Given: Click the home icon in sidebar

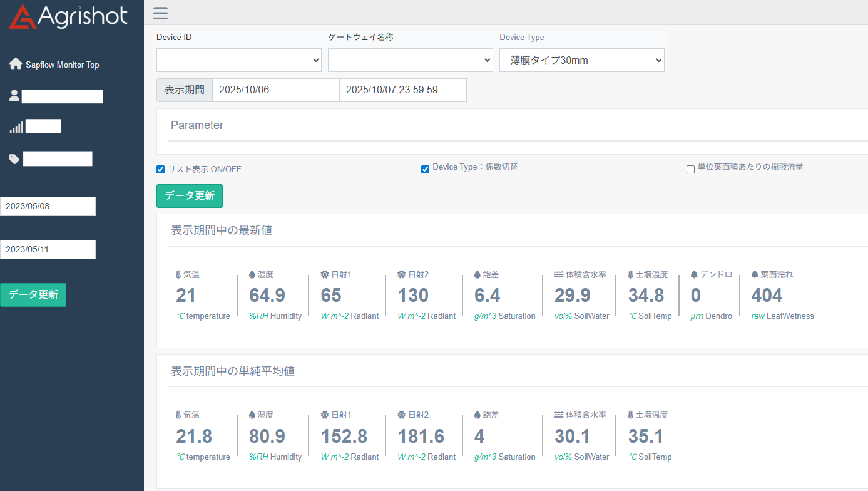Looking at the screenshot, I should [16, 65].
